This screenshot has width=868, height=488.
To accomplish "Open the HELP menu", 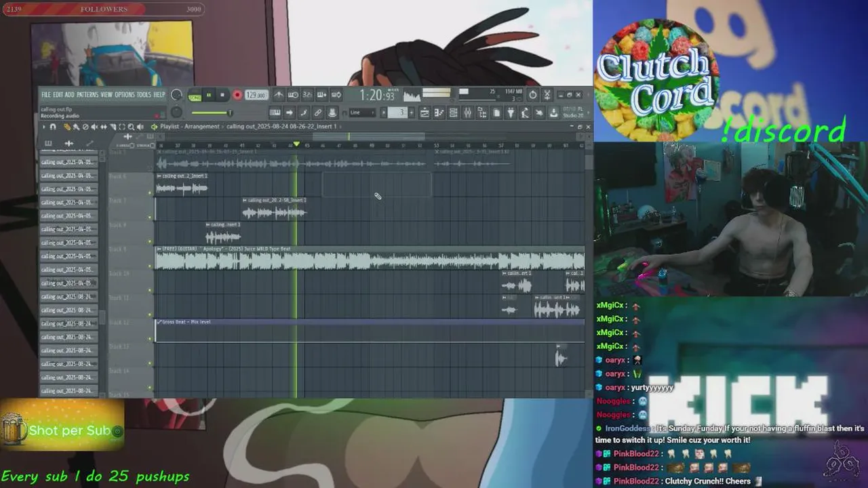I will [x=159, y=95].
